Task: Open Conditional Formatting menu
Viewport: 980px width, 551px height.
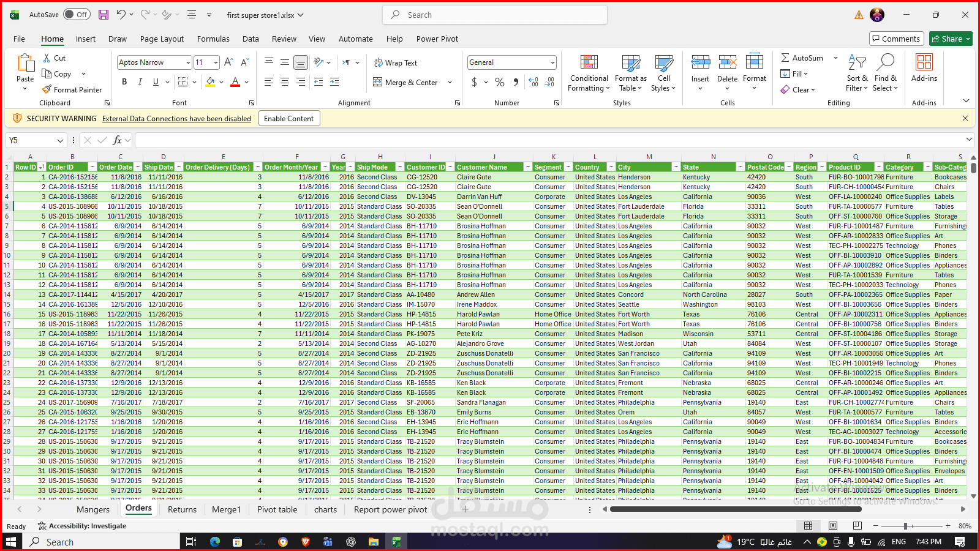Action: [589, 73]
